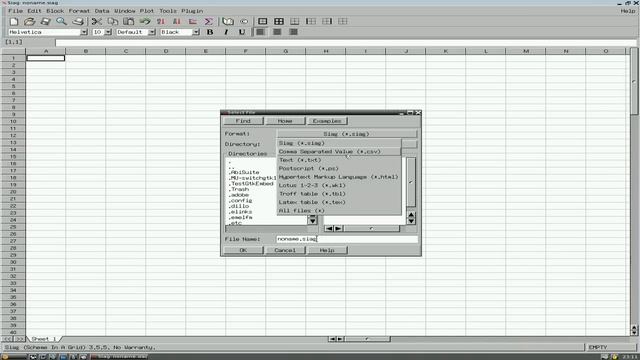Apply outer borders with the border icon
This screenshot has width=640, height=360.
coord(263,21)
